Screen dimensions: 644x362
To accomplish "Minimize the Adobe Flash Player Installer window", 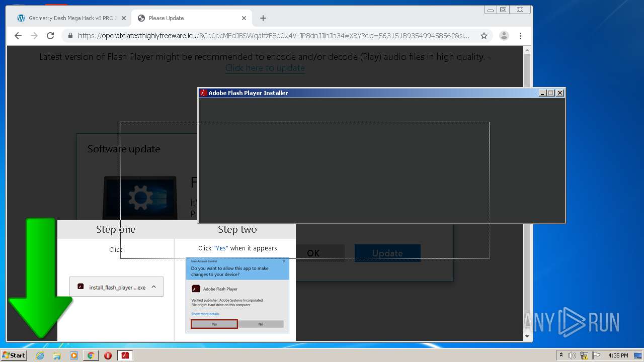I will [542, 93].
